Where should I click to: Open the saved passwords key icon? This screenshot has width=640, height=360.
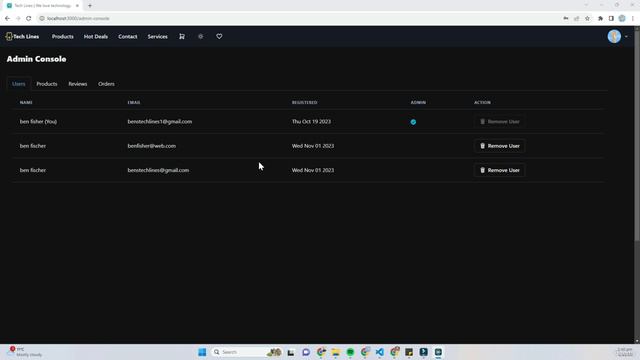(566, 18)
